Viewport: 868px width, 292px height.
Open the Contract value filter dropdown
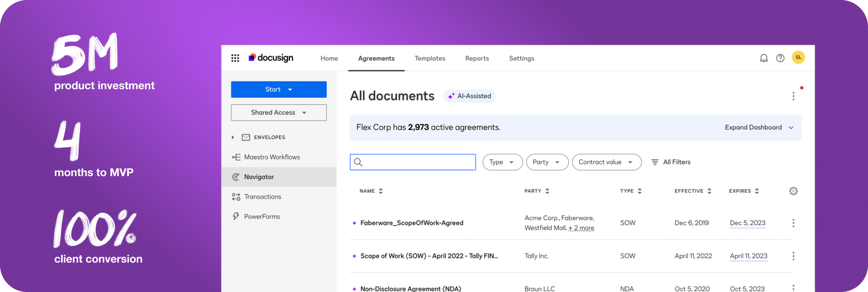(607, 162)
